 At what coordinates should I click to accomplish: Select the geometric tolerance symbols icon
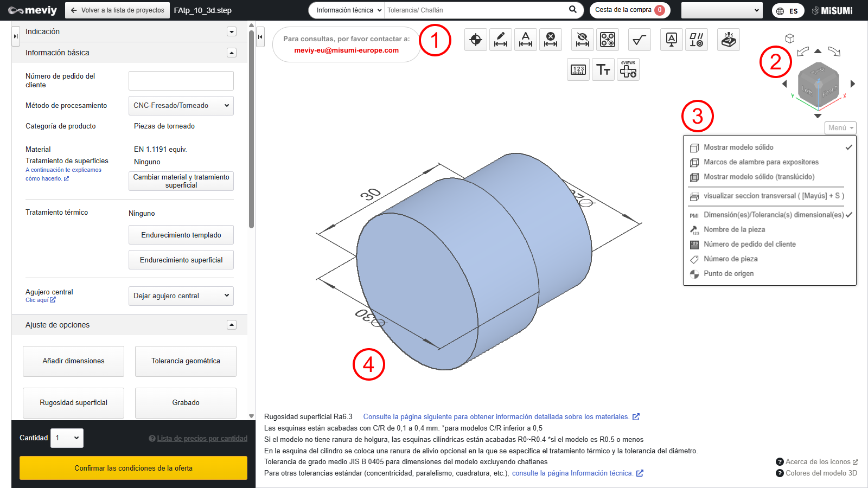tap(697, 40)
